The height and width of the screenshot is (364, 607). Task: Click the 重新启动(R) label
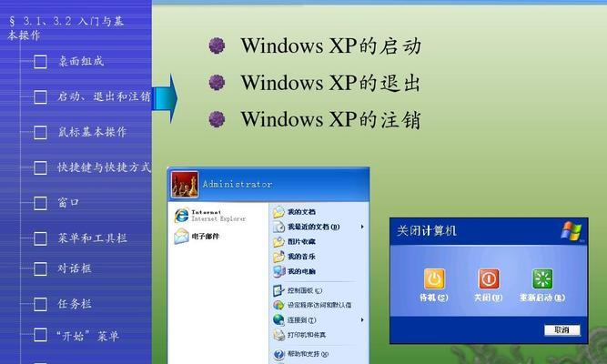542,298
